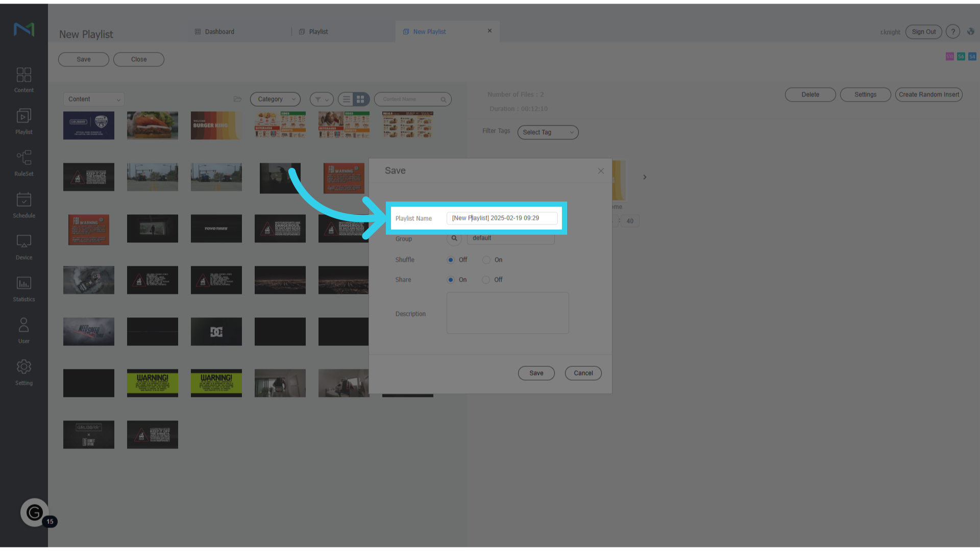
Task: Click the Description text area
Action: point(507,313)
